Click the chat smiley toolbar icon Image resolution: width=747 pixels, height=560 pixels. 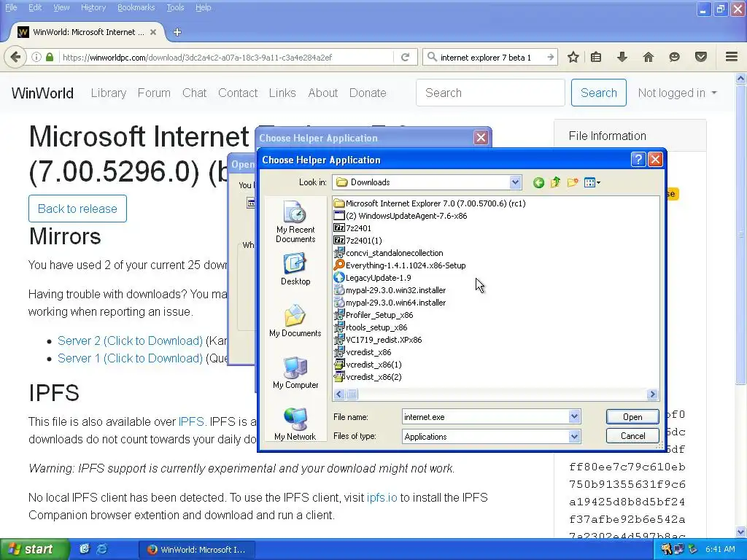pyautogui.click(x=674, y=57)
